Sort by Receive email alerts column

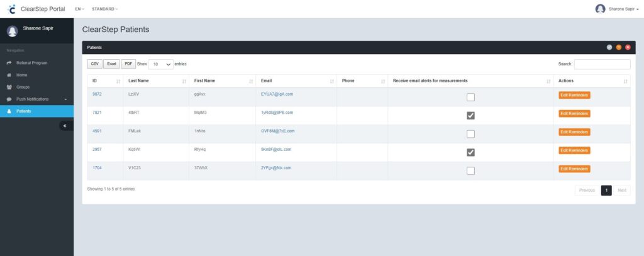pos(548,81)
